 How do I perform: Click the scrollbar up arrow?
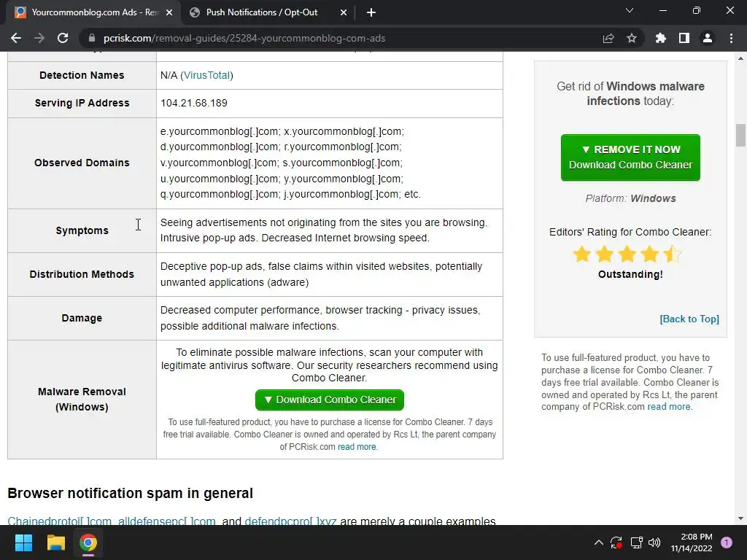tap(740, 58)
